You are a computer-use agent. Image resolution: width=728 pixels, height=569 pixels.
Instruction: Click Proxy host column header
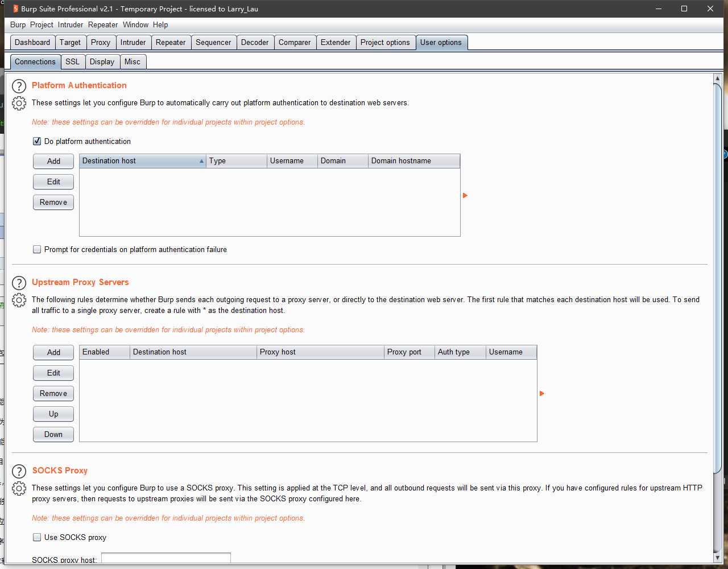tap(321, 352)
